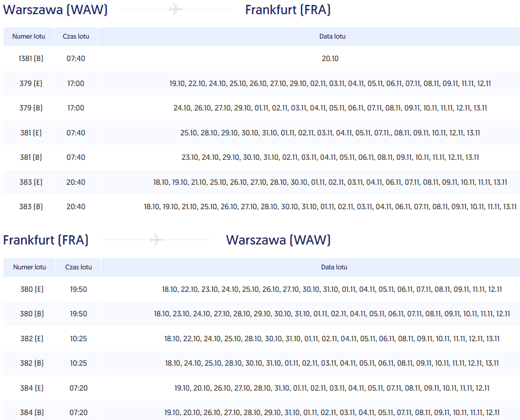This screenshot has width=520, height=420.
Task: Click the 17:00 time of flight 379 (E)
Action: (x=76, y=83)
